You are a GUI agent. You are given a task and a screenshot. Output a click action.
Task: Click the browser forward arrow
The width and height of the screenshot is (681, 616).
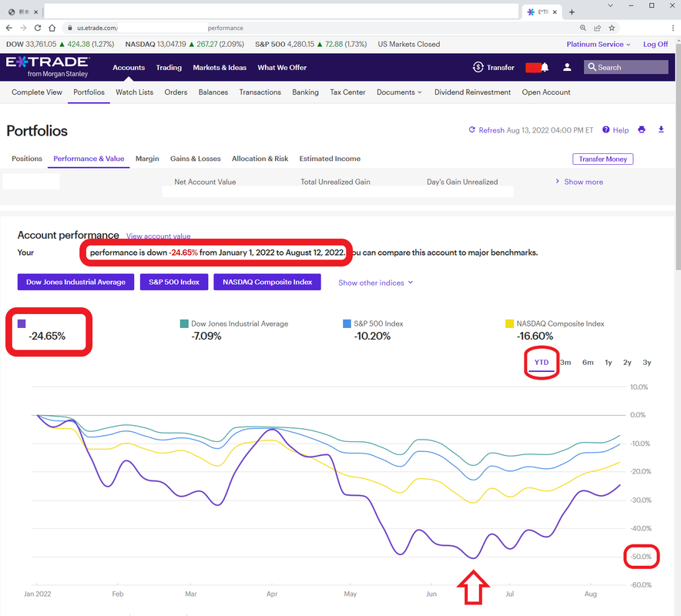(x=23, y=28)
